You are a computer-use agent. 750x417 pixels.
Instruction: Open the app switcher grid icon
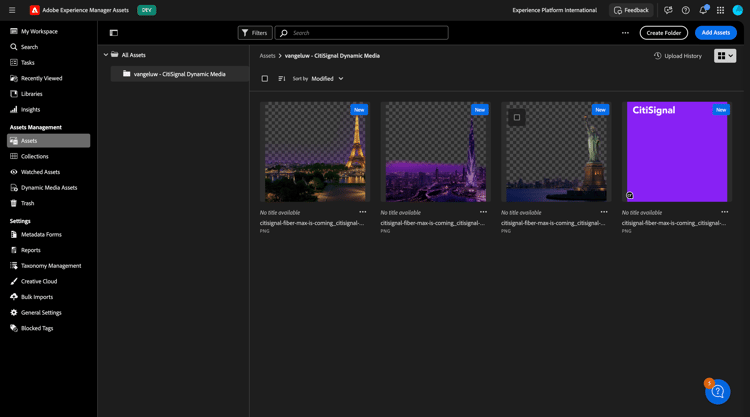click(x=720, y=10)
